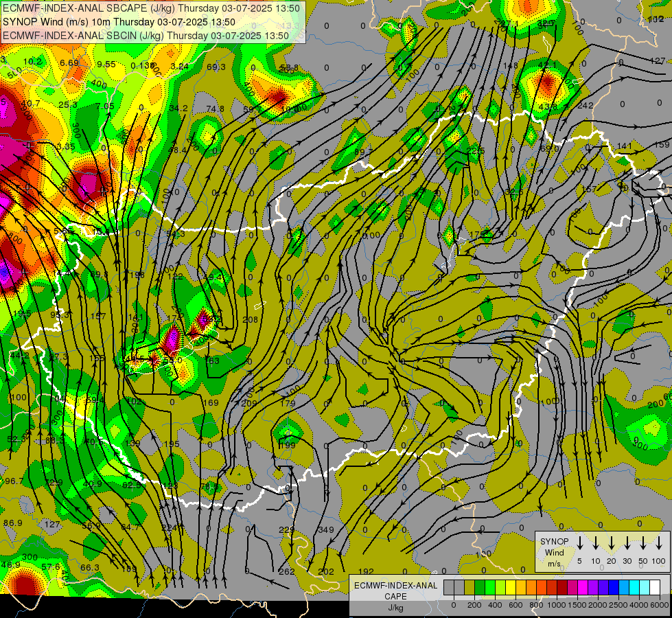672x618 pixels.
Task: Click the 5 m/s wind arrow in the legend
Action: pos(579,542)
